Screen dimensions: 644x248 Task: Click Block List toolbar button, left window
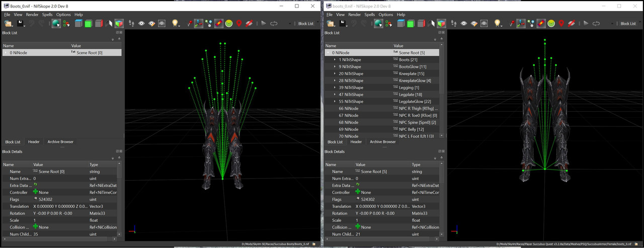coord(306,24)
